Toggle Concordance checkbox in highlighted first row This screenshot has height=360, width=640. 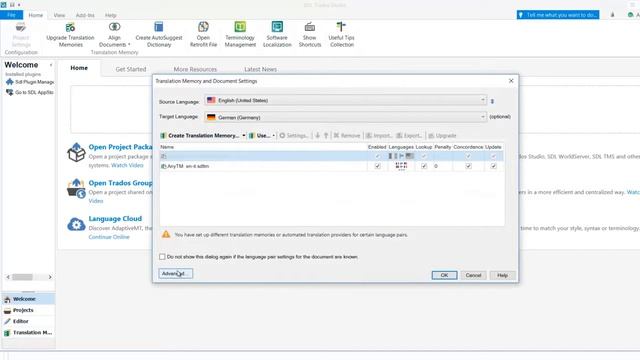(x=469, y=156)
